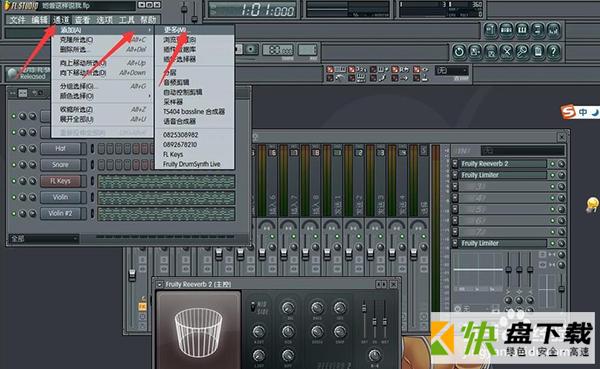Click the FL Keys piano roll preview

pos(166,181)
